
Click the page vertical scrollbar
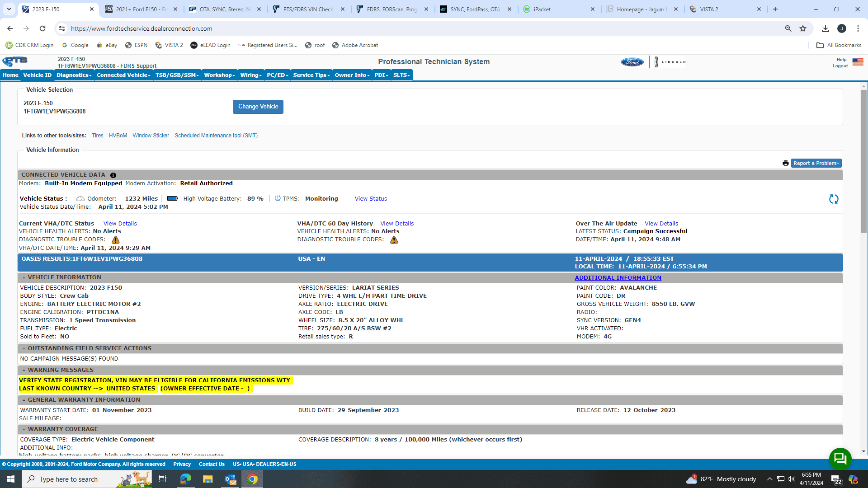(863, 160)
